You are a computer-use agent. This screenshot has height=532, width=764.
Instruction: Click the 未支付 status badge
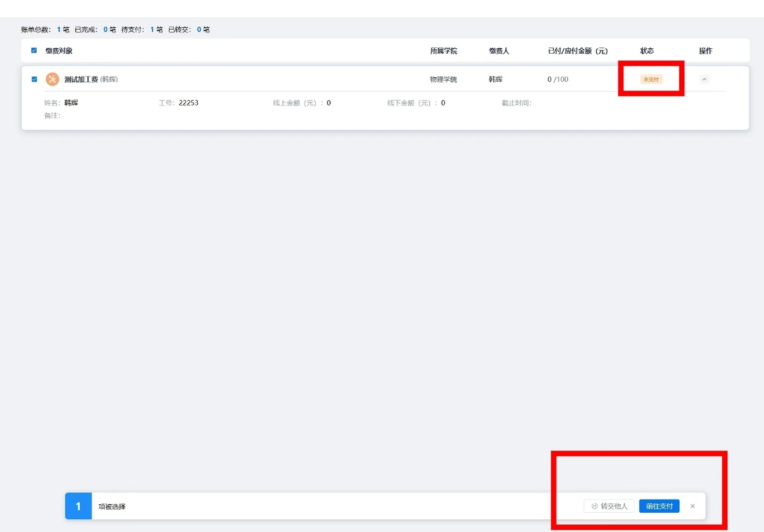point(651,80)
